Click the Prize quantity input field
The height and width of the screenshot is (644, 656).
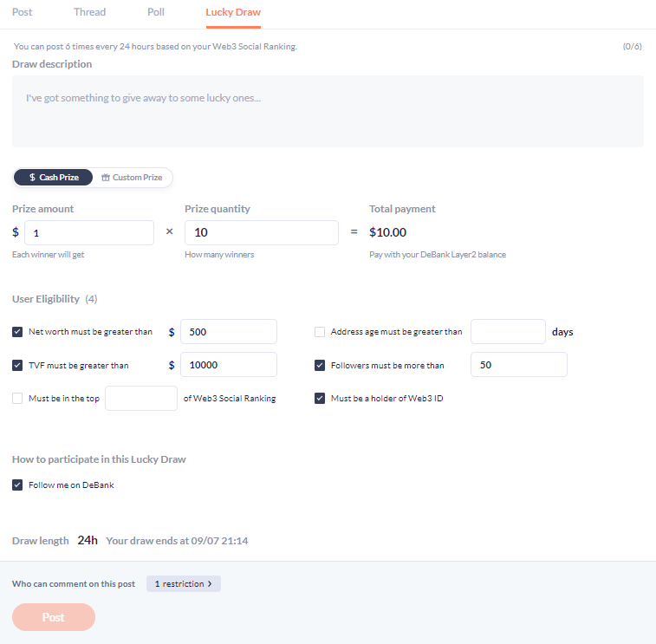point(261,232)
